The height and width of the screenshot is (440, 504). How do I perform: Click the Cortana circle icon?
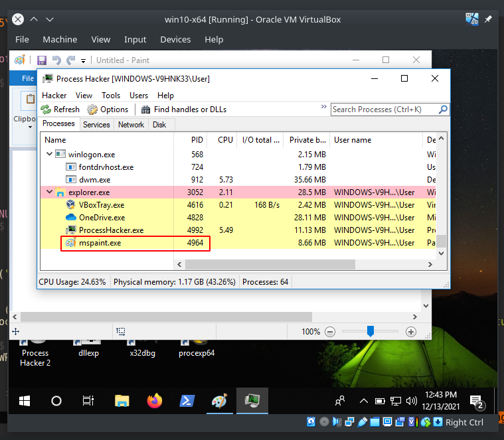[56, 401]
